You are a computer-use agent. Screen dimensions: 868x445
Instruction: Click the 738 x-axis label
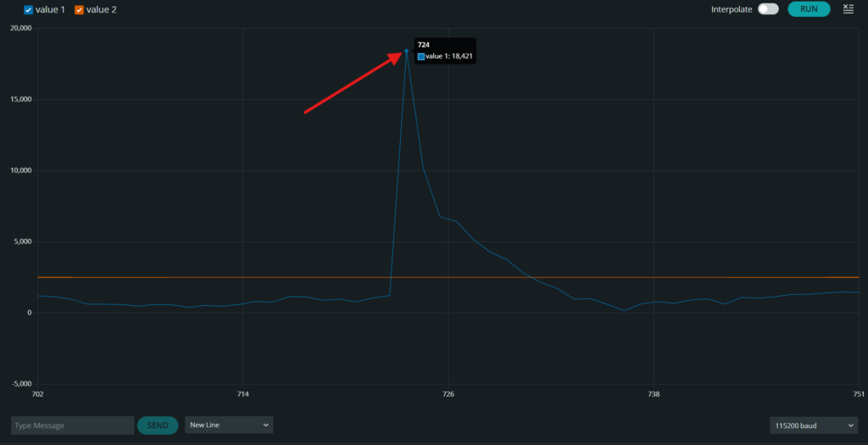tap(654, 394)
